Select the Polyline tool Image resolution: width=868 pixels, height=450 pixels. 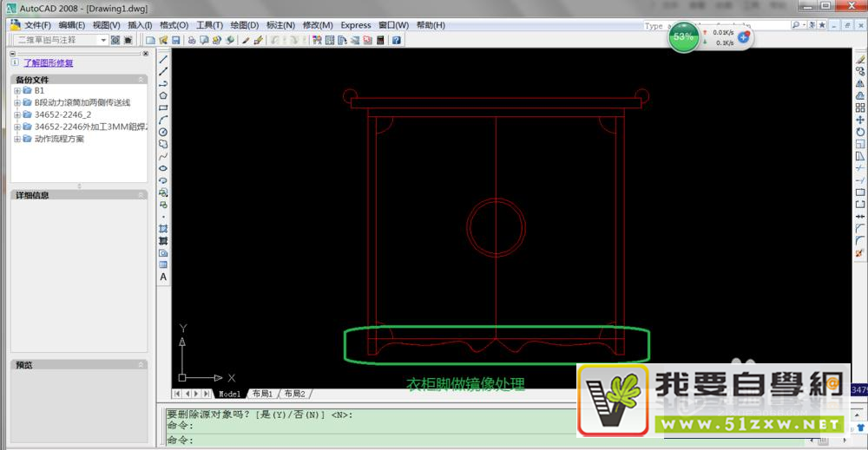(x=163, y=83)
